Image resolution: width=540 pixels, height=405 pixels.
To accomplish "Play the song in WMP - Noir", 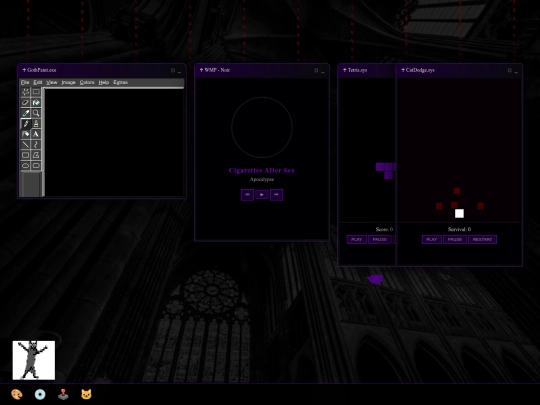I will coord(262,195).
